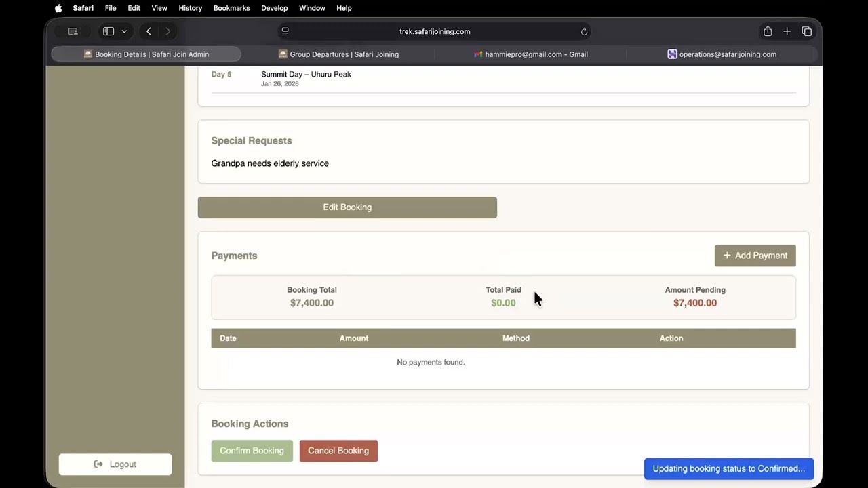The image size is (868, 488).
Task: Select the Special Requests heading
Action: click(x=252, y=140)
